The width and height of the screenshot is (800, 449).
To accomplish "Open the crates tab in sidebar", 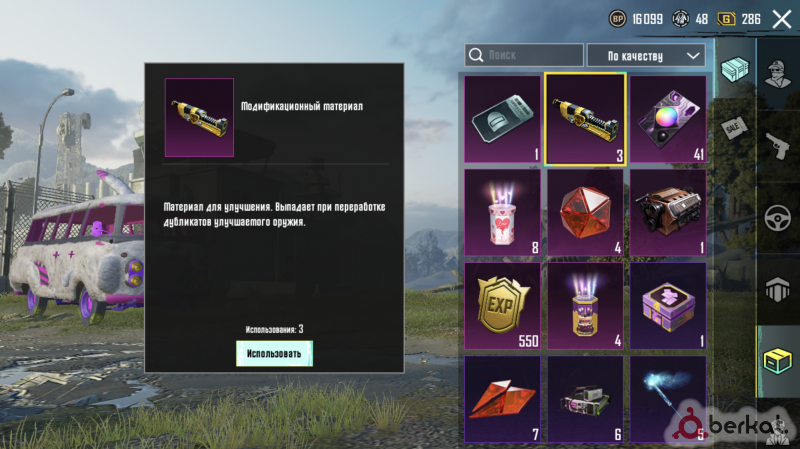I will [x=735, y=69].
